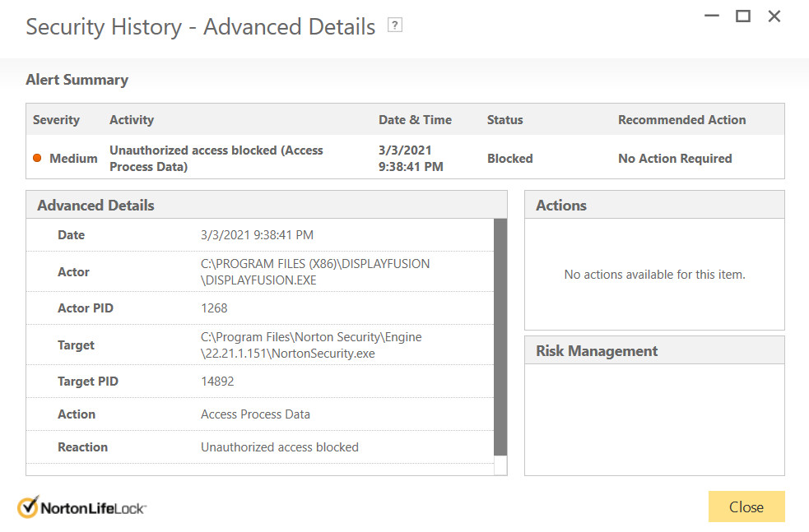This screenshot has height=532, width=809.
Task: Click the Risk Management panel header
Action: [x=597, y=351]
